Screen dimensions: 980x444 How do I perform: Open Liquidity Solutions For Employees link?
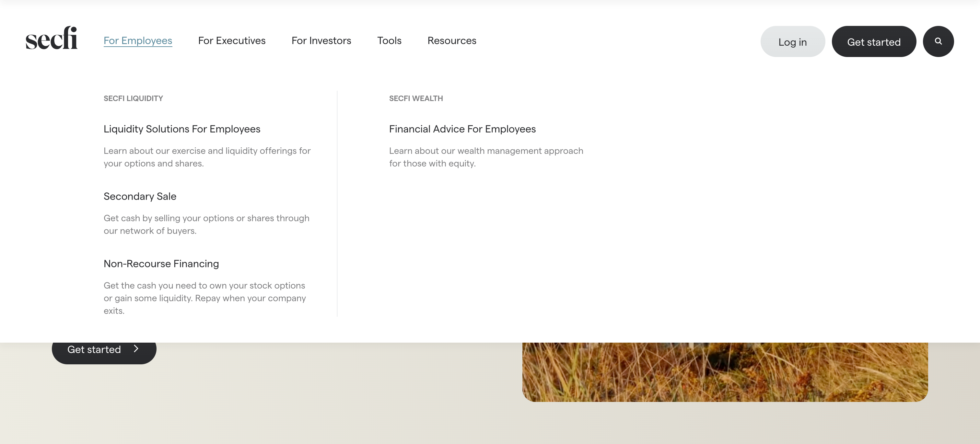point(181,129)
